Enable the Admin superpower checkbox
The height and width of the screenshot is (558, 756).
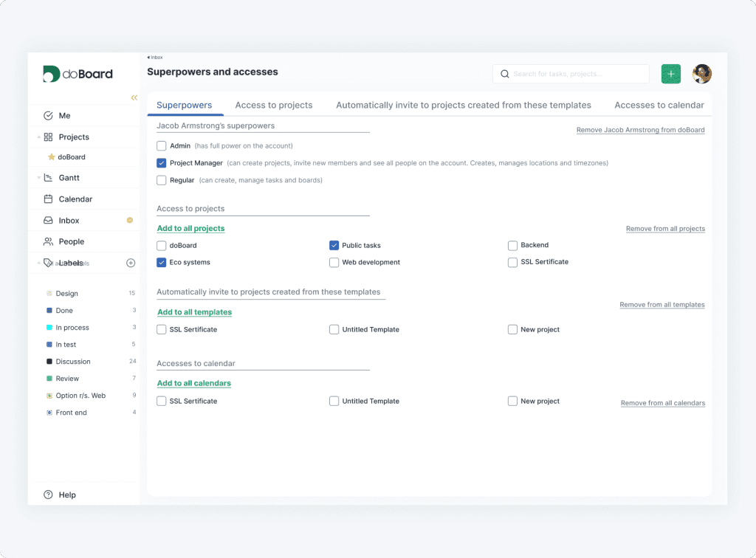pos(161,145)
